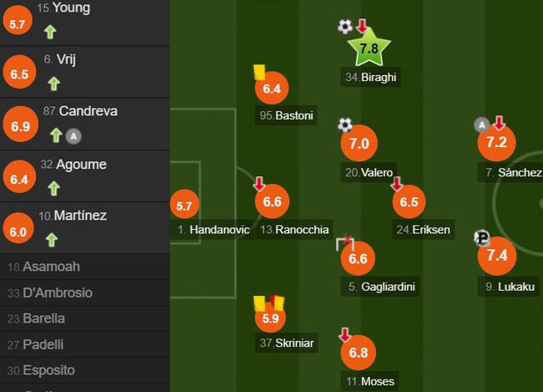The image size is (543, 392).
Task: Click Lukaku's 7.4 rating circle
Action: pyautogui.click(x=497, y=256)
